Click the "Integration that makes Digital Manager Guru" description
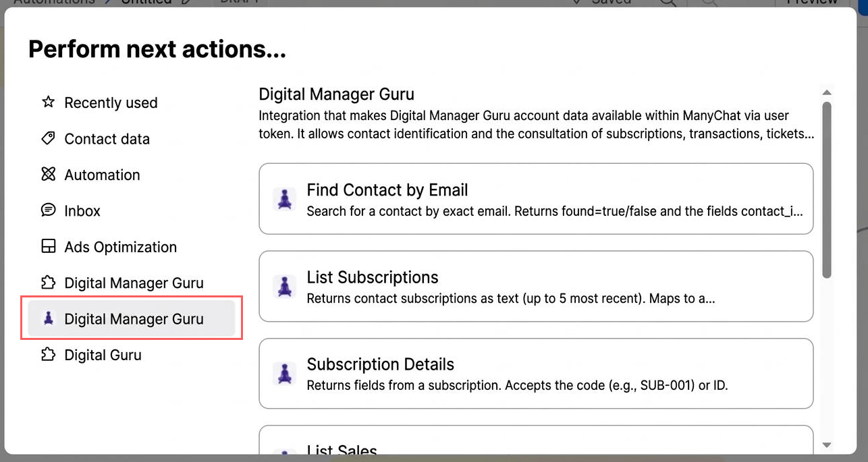Screen dimensions: 868x462 tap(537, 125)
